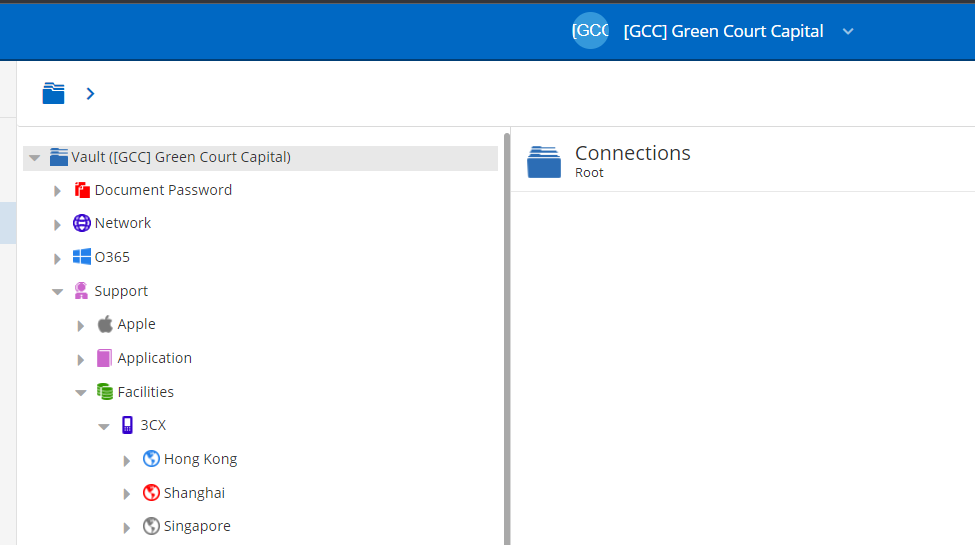Click the 3CX phone icon
Viewport: 975px width, 545px height.
[x=127, y=425]
